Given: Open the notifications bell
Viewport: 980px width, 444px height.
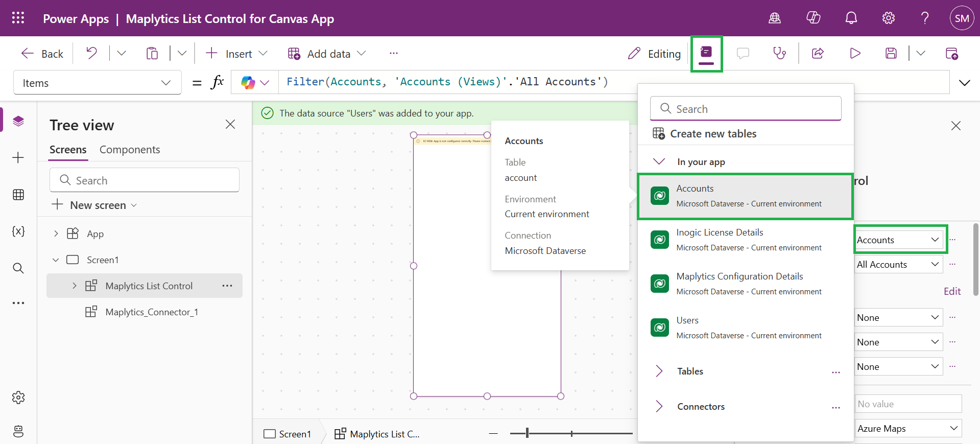Looking at the screenshot, I should (x=851, y=18).
